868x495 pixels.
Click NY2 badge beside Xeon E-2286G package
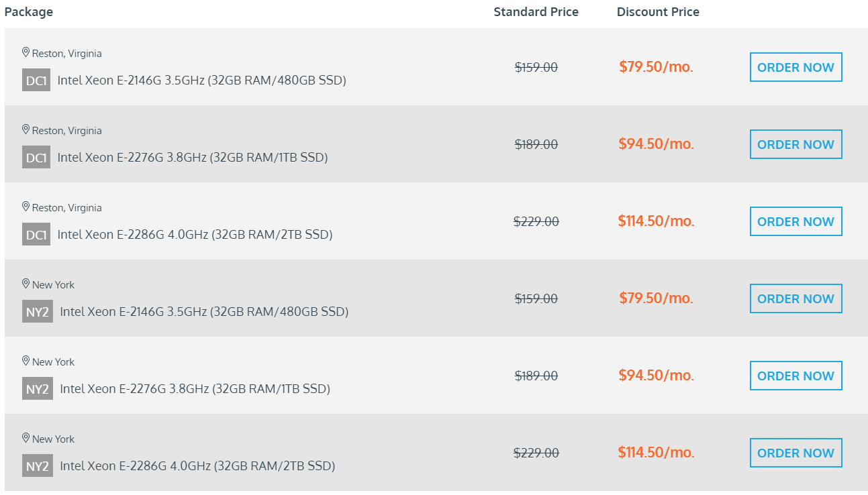coord(38,466)
